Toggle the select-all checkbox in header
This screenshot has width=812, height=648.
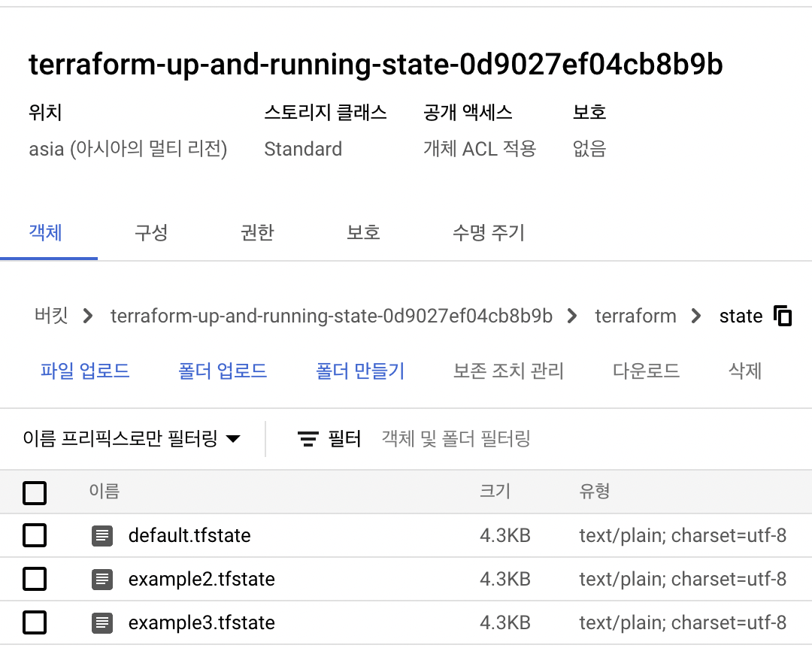tap(35, 492)
